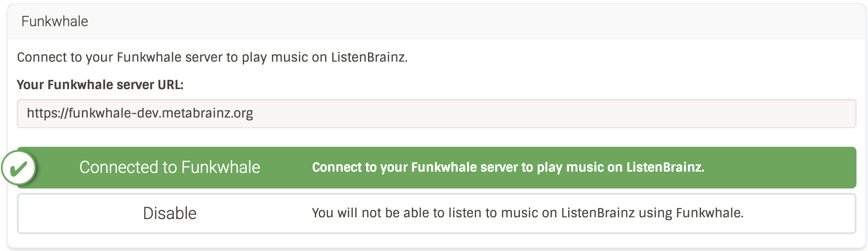
Task: Click the 'Connected to Funkwhale' title text
Action: click(170, 167)
